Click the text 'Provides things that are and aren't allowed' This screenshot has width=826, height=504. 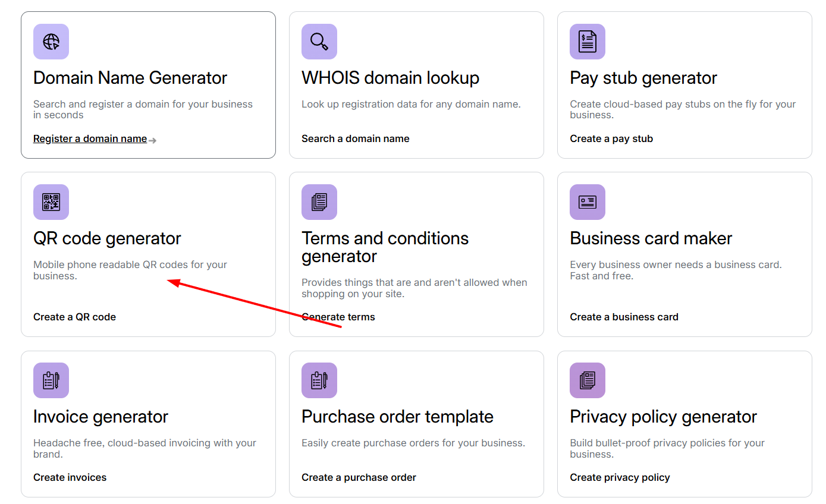click(414, 288)
